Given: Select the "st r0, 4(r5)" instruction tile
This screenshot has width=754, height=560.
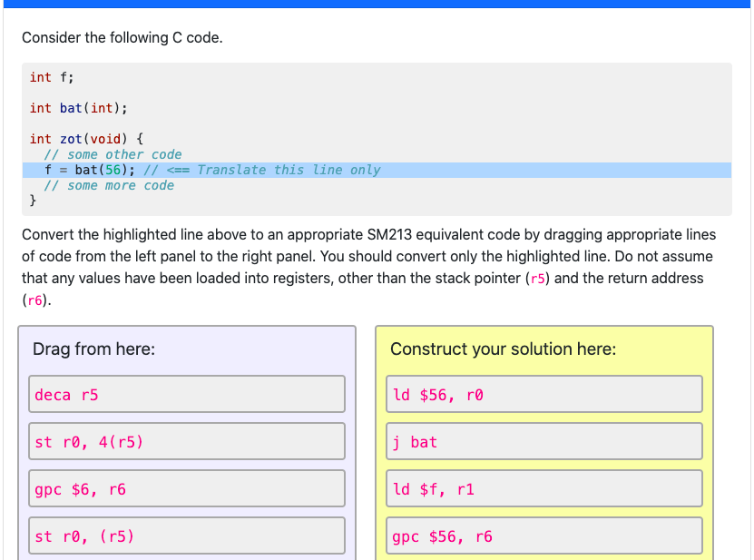Looking at the screenshot, I should point(186,441).
